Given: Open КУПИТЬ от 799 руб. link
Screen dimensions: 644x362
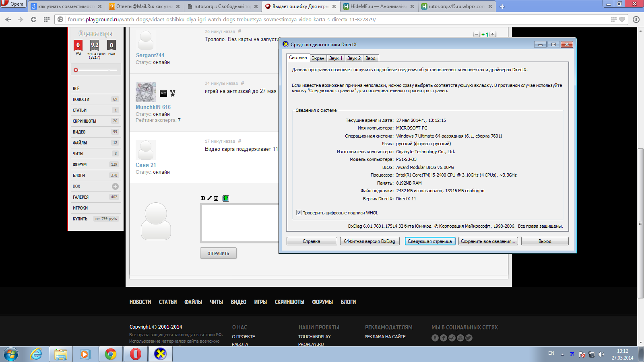Looking at the screenshot, I should click(x=95, y=219).
